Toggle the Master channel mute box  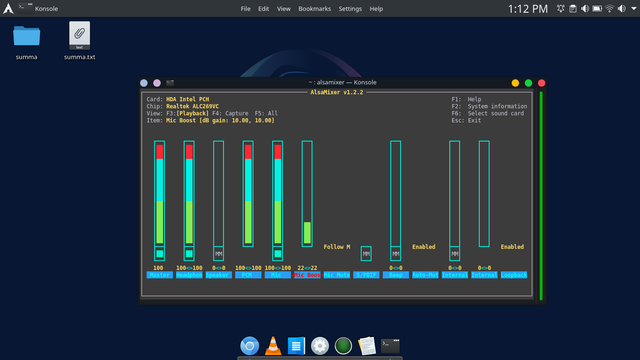pos(160,254)
